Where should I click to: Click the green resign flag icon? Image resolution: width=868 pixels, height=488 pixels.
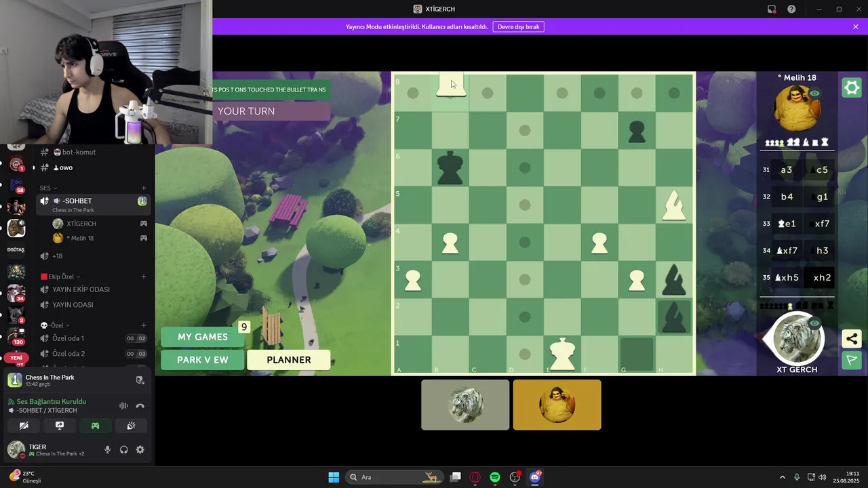click(x=852, y=360)
